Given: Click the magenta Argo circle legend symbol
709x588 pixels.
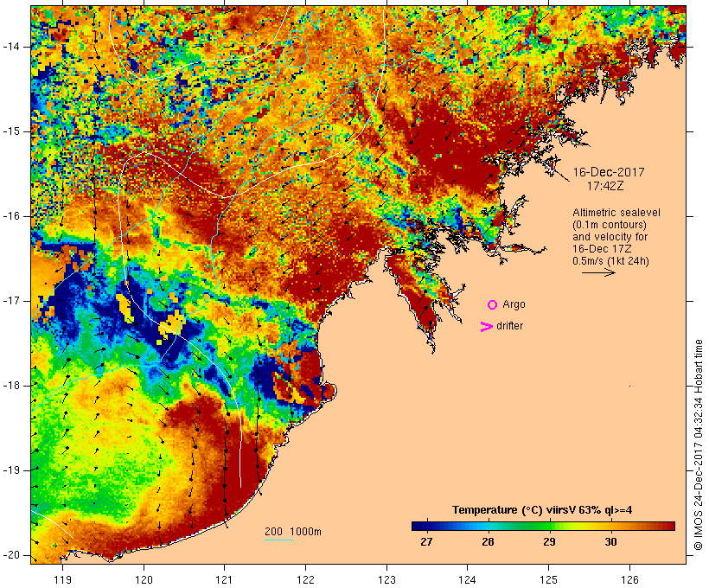Looking at the screenshot, I should (x=493, y=305).
